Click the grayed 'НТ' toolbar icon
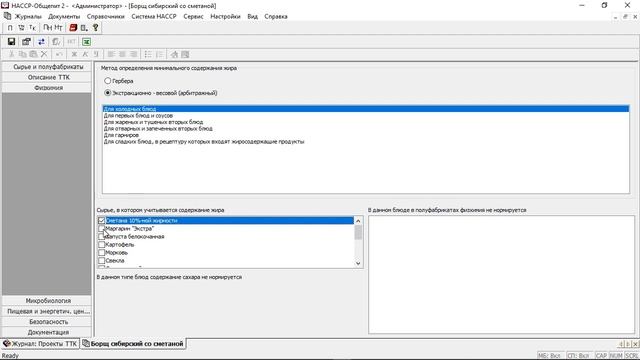 click(x=71, y=42)
